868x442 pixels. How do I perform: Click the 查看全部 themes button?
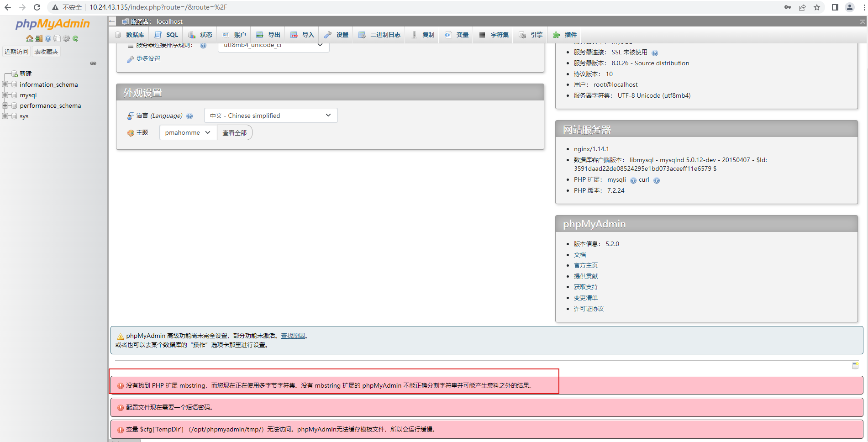[x=235, y=133]
